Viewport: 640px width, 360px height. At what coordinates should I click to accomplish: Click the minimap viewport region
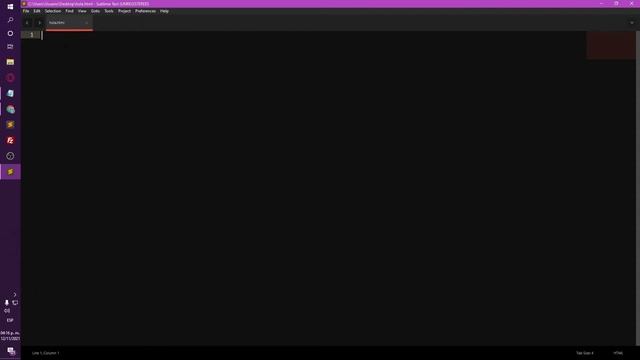(611, 45)
